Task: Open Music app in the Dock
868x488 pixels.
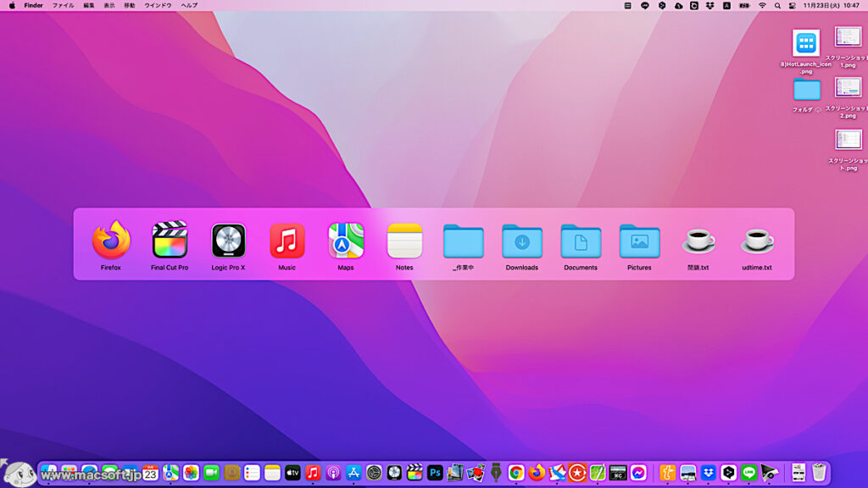Action: point(313,473)
